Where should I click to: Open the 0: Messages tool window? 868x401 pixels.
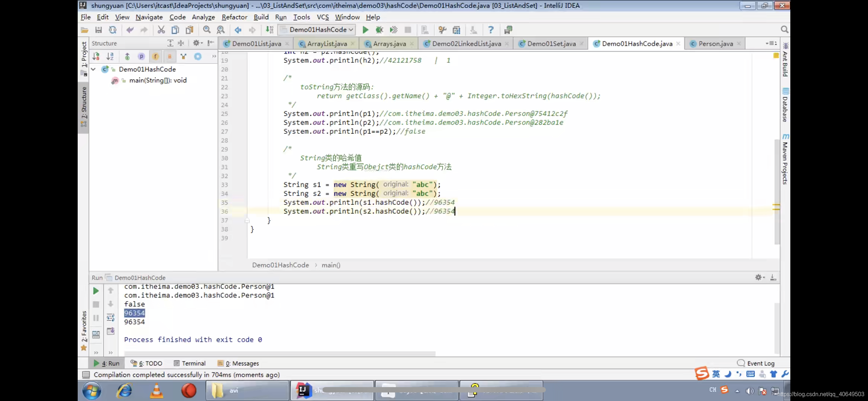pos(238,363)
